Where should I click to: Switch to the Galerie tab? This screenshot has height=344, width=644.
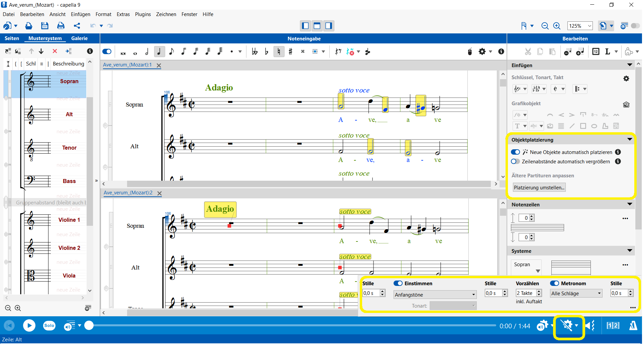pos(79,38)
